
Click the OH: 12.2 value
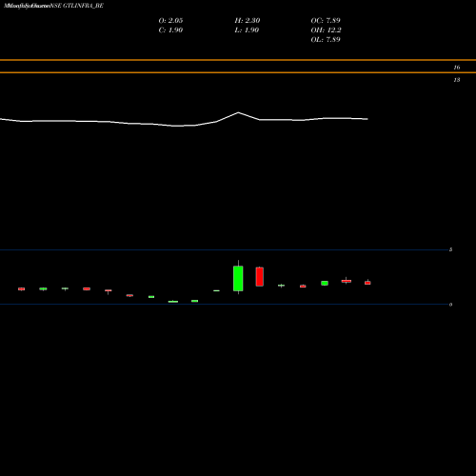tap(326, 30)
